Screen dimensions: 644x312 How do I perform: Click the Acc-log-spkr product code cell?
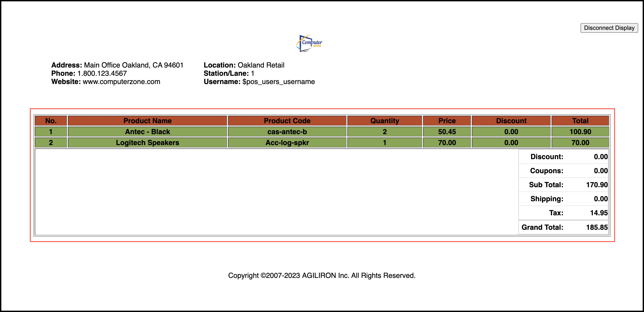click(287, 143)
